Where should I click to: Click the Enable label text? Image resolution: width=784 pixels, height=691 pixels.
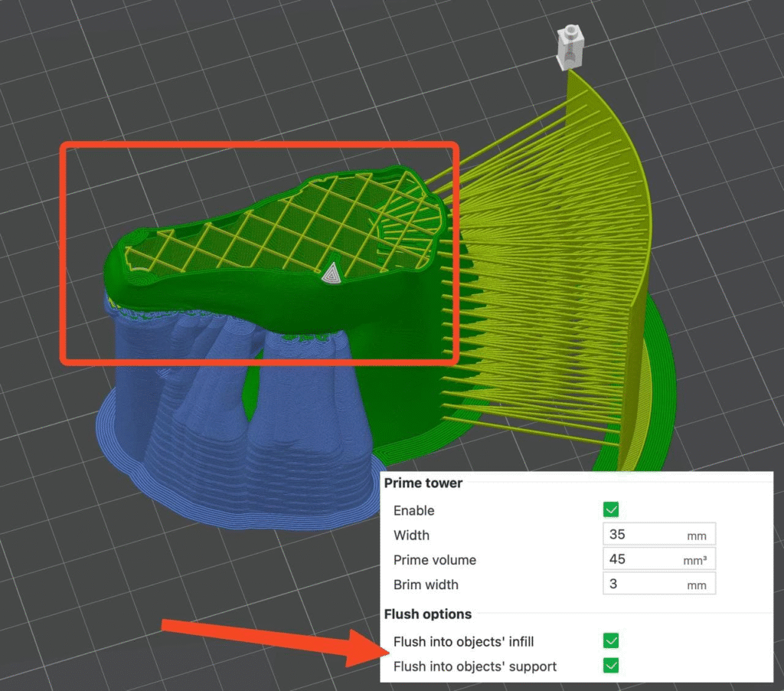(413, 510)
